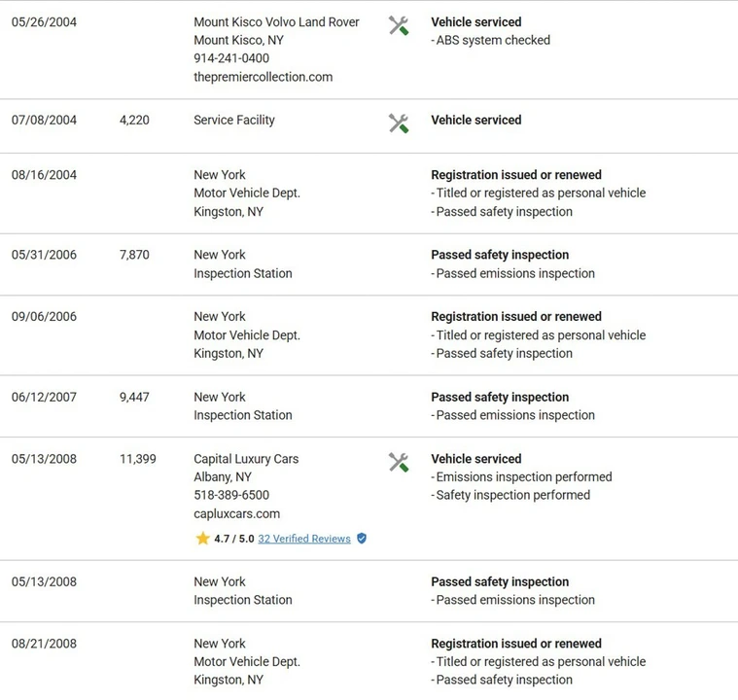Screen dimensions: 738x700
Task: Open the 32 Verified Reviews link
Action: 304,539
